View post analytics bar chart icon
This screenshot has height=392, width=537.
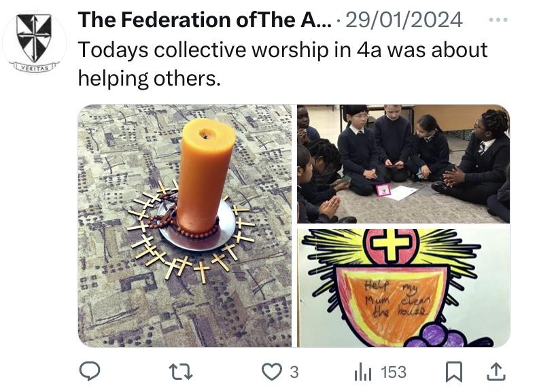363,372
